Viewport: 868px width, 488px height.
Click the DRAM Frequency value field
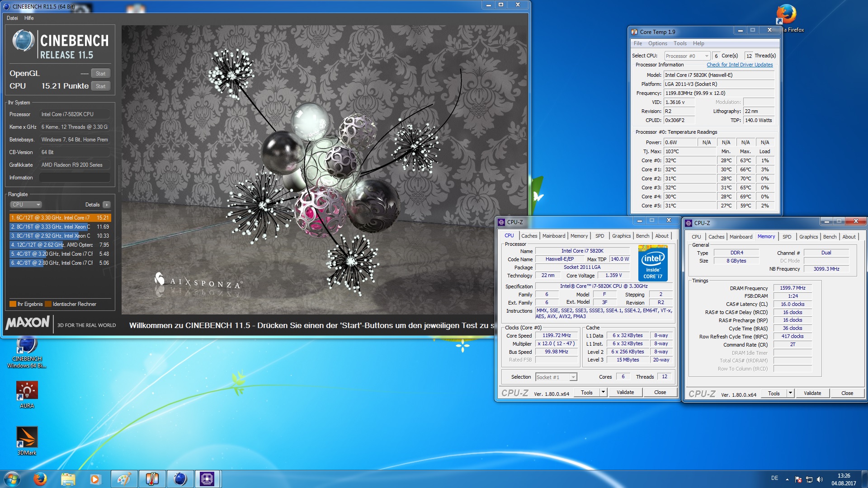point(793,288)
